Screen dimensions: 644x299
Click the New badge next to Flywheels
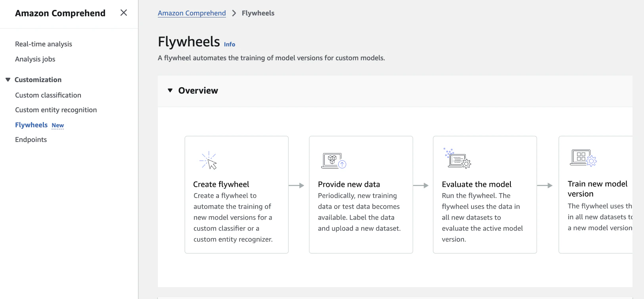[x=58, y=125]
